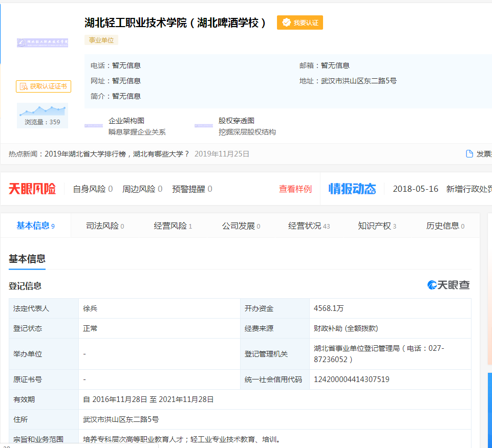492x448 pixels.
Task: Click the 我要认证 verification button
Action: pyautogui.click(x=300, y=23)
